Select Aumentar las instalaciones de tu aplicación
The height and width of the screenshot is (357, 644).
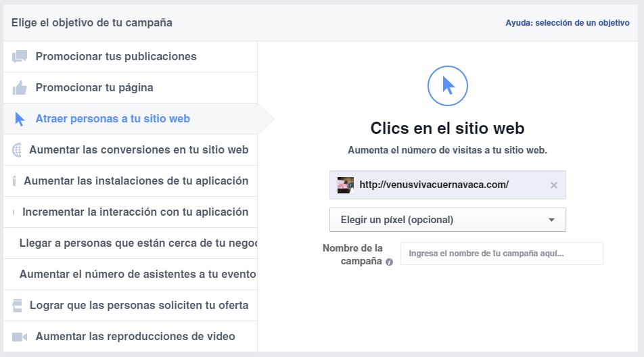pos(130,181)
